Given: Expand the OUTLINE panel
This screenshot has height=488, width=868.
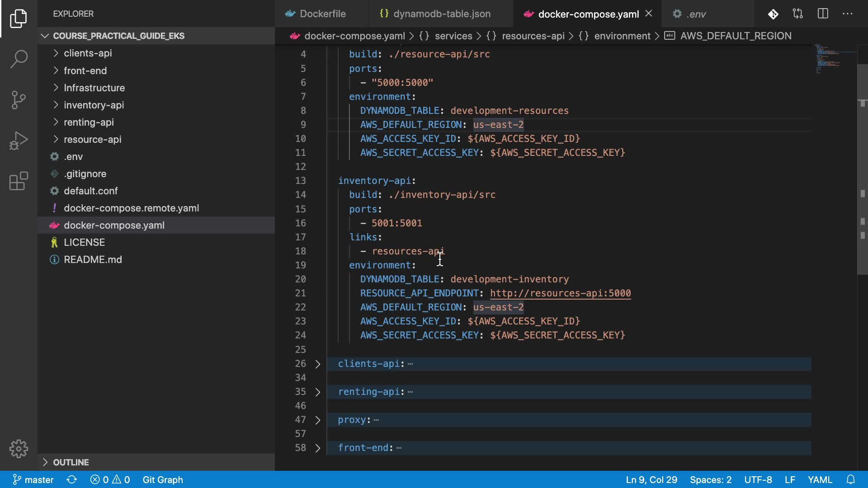Looking at the screenshot, I should click(71, 462).
